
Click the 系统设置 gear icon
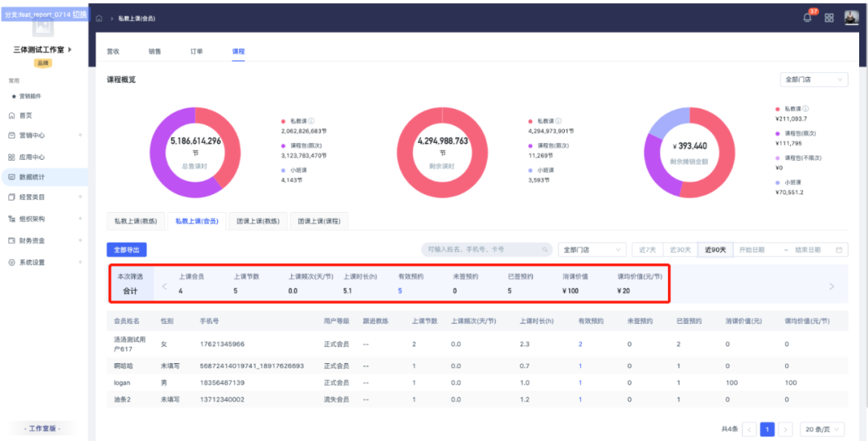(x=11, y=263)
